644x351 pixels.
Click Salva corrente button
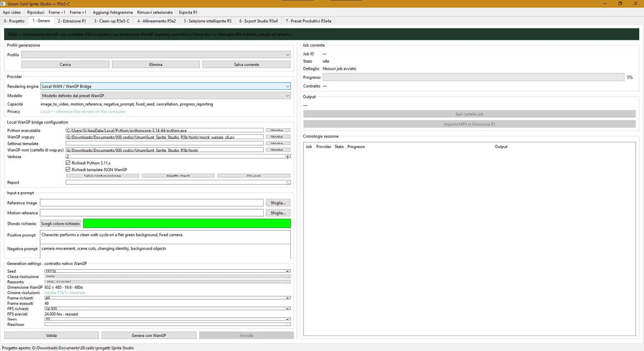click(247, 64)
